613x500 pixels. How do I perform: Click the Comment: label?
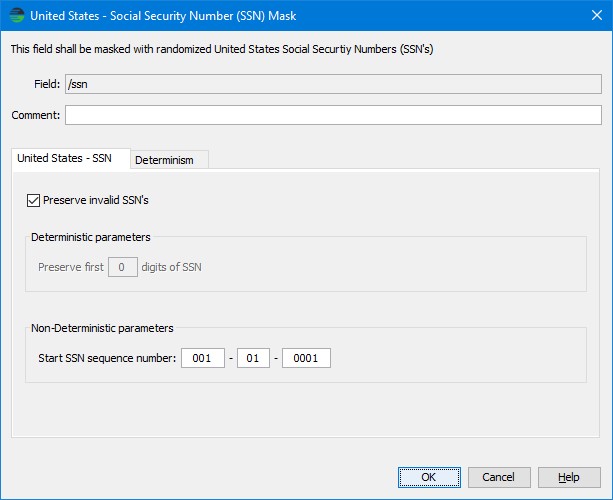pos(36,115)
